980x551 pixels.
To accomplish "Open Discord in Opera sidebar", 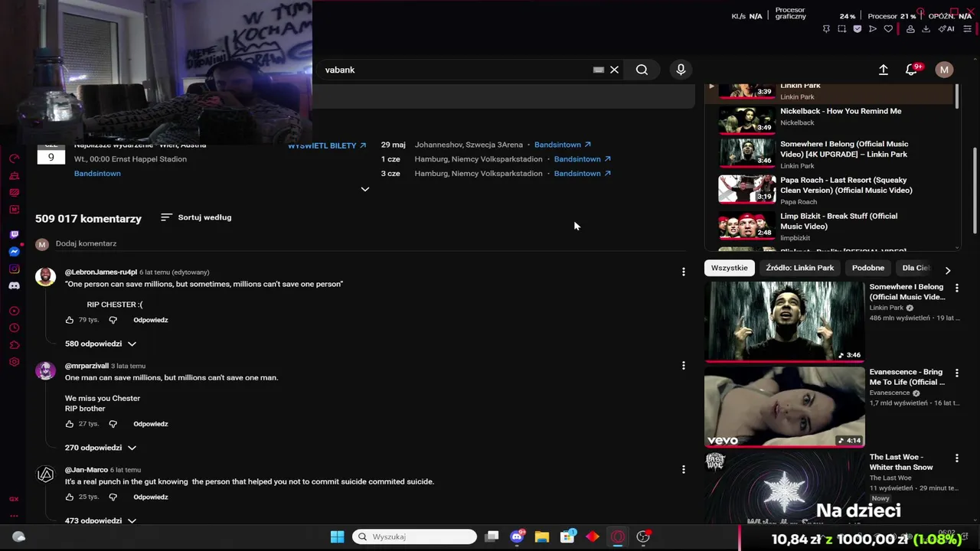I will pyautogui.click(x=14, y=285).
